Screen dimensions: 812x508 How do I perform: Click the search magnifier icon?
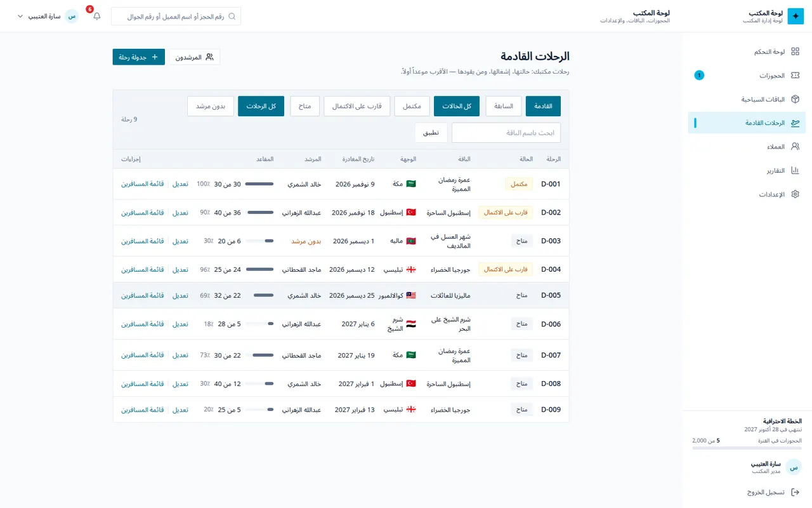point(232,17)
